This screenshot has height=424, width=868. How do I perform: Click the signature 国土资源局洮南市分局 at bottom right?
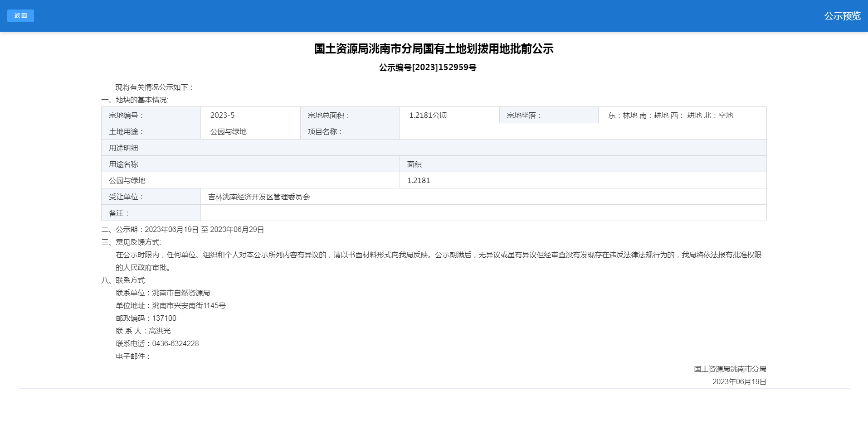tap(730, 369)
